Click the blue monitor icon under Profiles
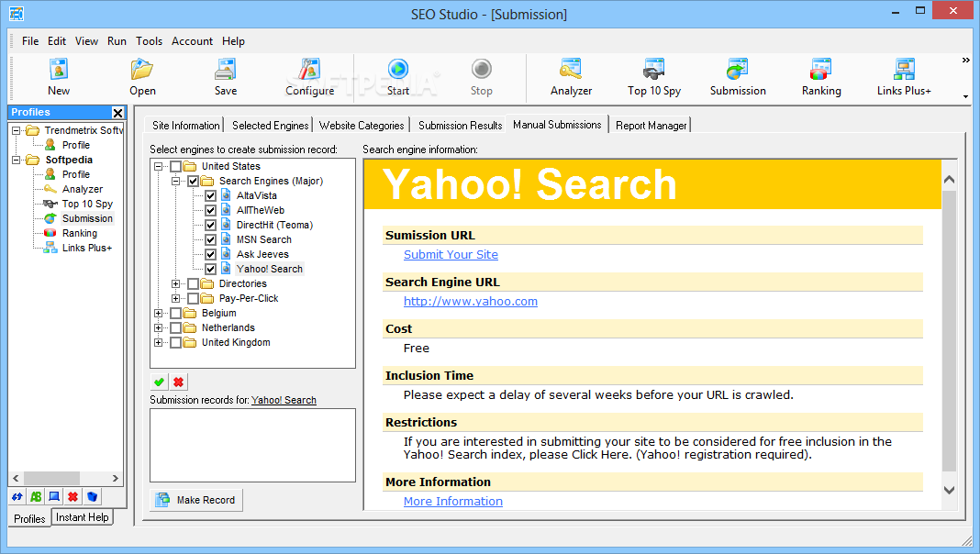Screen dimensions: 980x554 click(54, 496)
